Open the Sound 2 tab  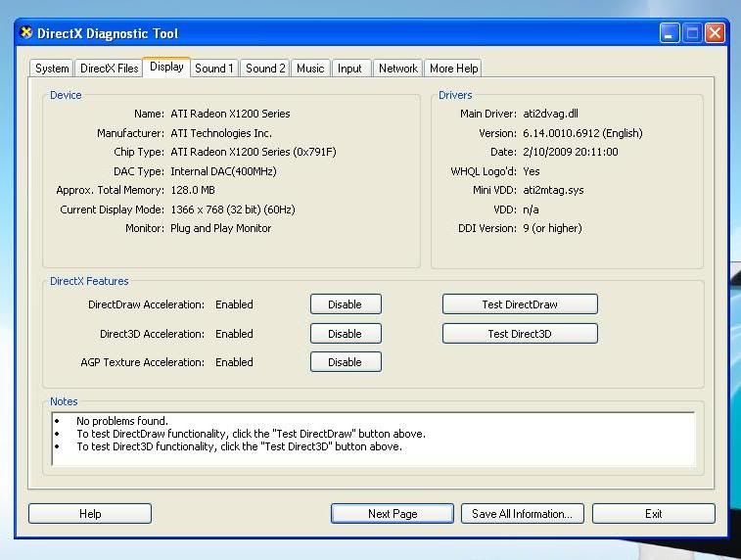click(x=265, y=69)
